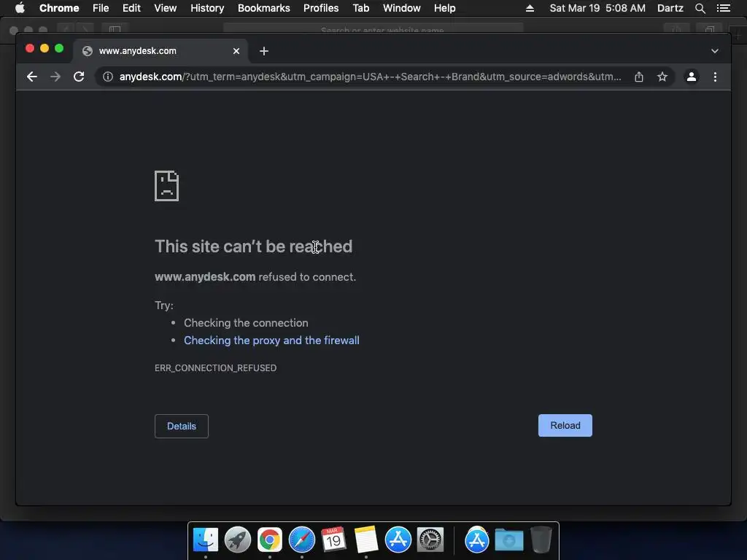Open a new tab with the plus button
This screenshot has width=747, height=560.
point(264,51)
